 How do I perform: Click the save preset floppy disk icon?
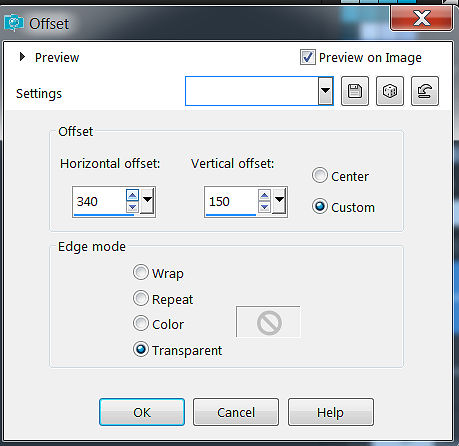point(355,91)
